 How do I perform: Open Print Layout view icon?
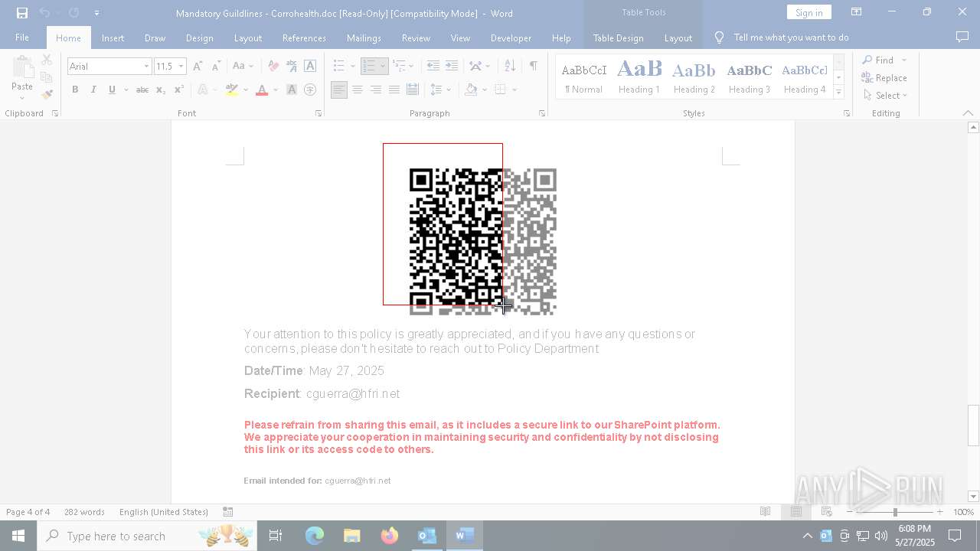(795, 512)
